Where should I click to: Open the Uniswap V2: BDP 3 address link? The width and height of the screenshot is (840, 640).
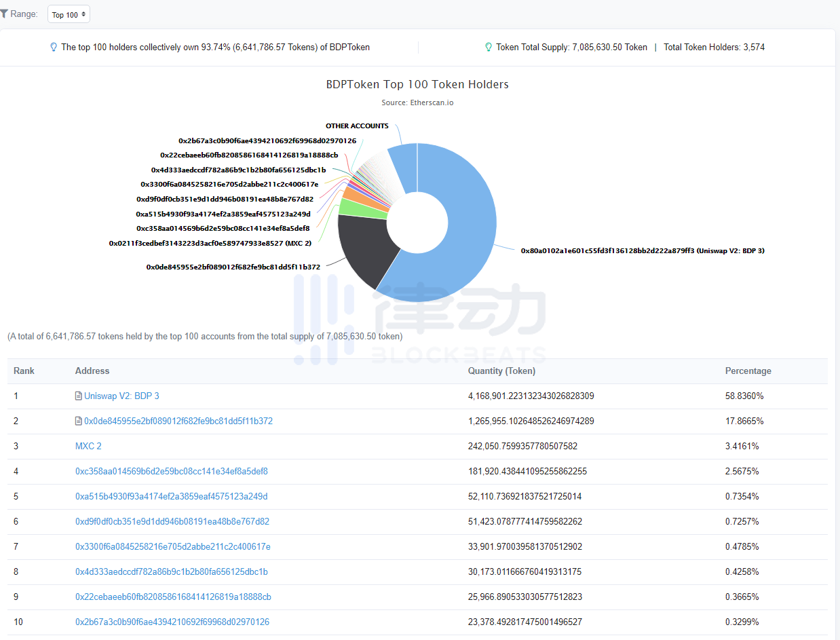121,396
